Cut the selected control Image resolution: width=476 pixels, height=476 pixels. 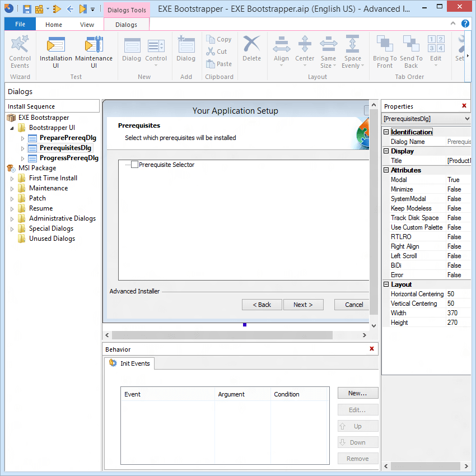coord(217,52)
